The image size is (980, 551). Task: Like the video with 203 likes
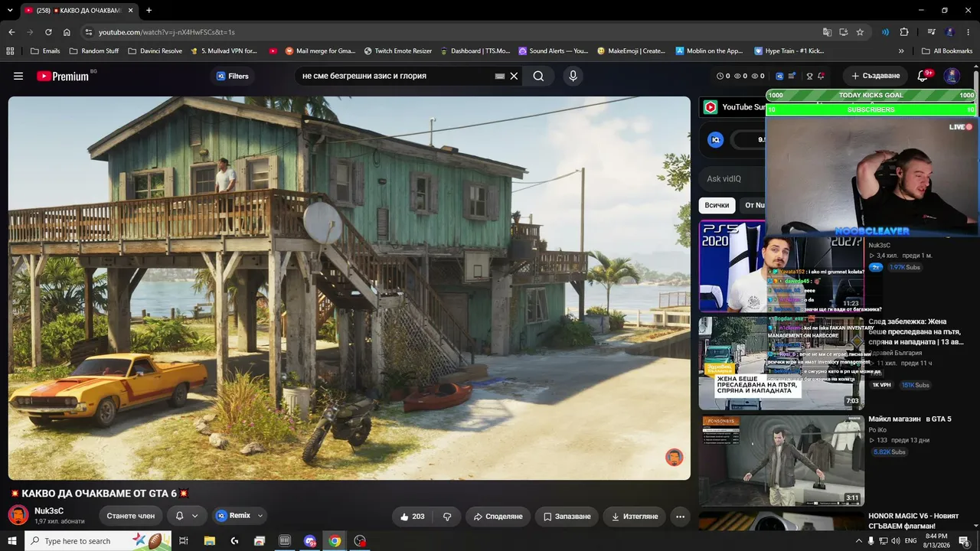tap(412, 517)
